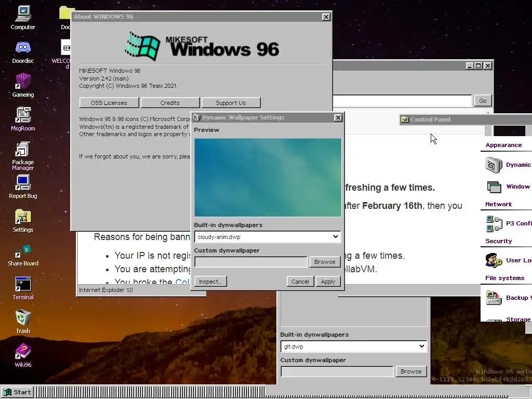Click the cloudy wallpaper preview image

(268, 178)
